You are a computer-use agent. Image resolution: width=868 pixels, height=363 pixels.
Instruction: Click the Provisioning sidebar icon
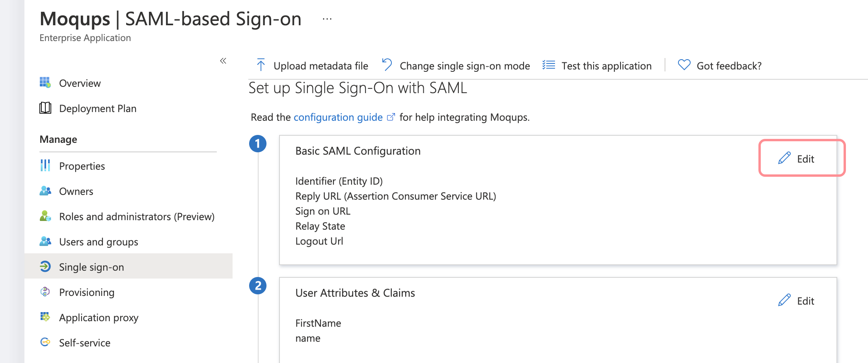(x=45, y=292)
